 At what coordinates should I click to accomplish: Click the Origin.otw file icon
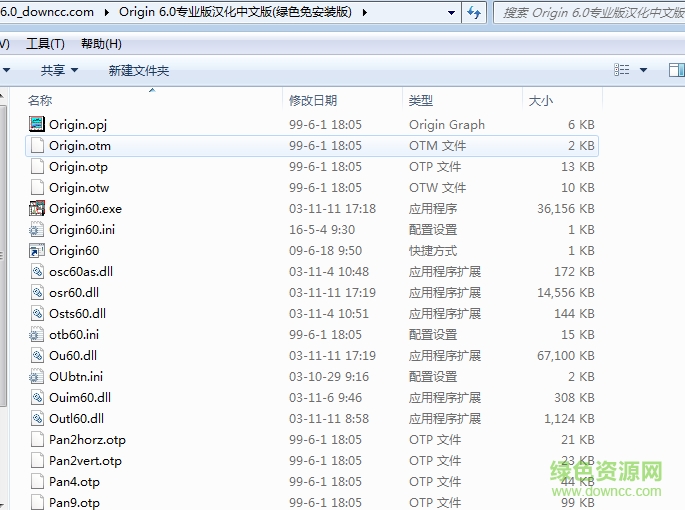pyautogui.click(x=37, y=187)
